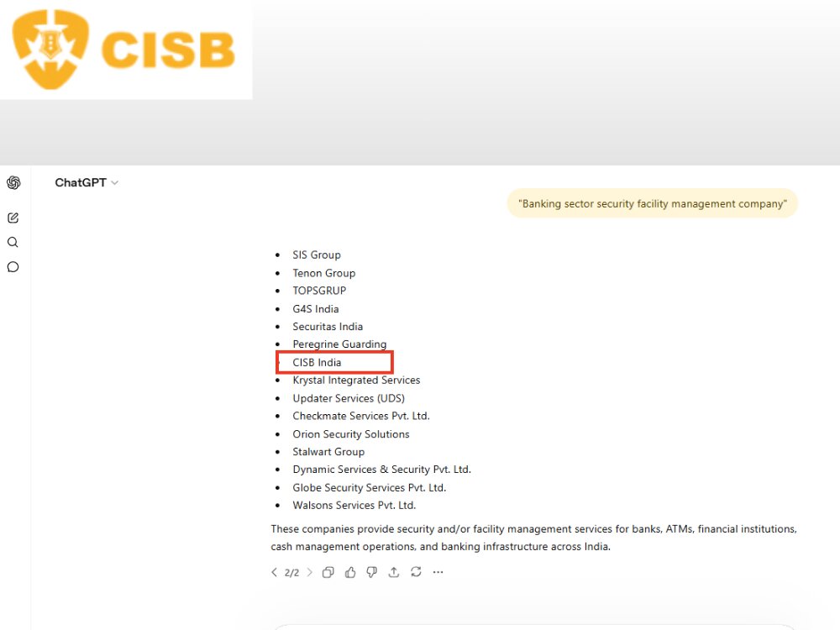This screenshot has height=630, width=840.
Task: Regenerate the response with the retry icon
Action: [416, 572]
